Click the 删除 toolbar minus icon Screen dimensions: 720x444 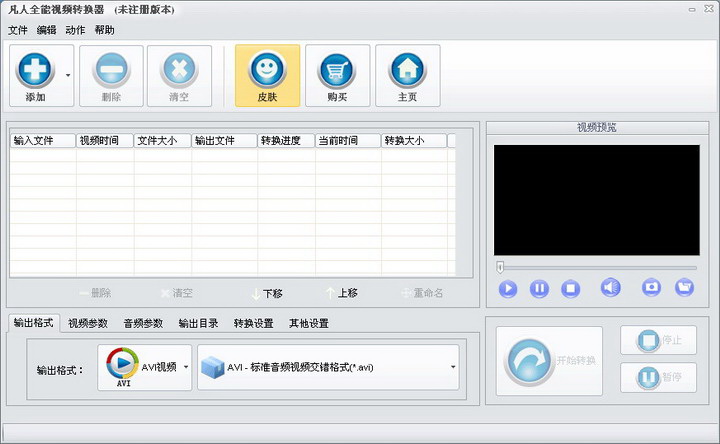pyautogui.click(x=111, y=70)
